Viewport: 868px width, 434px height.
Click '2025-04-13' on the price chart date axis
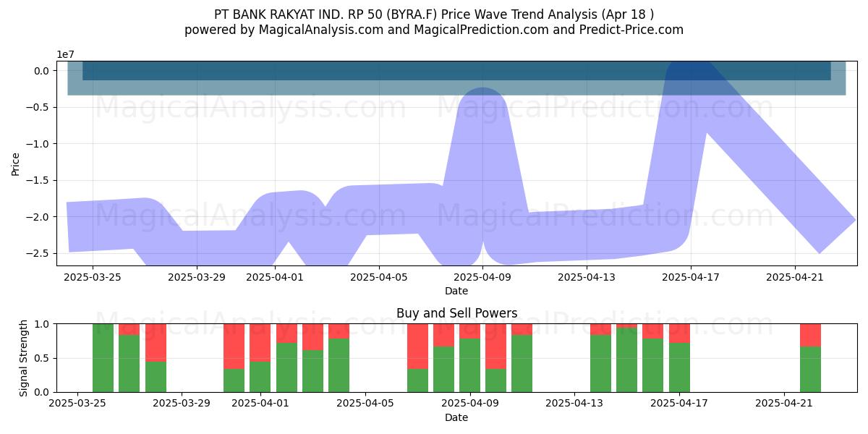coord(587,276)
